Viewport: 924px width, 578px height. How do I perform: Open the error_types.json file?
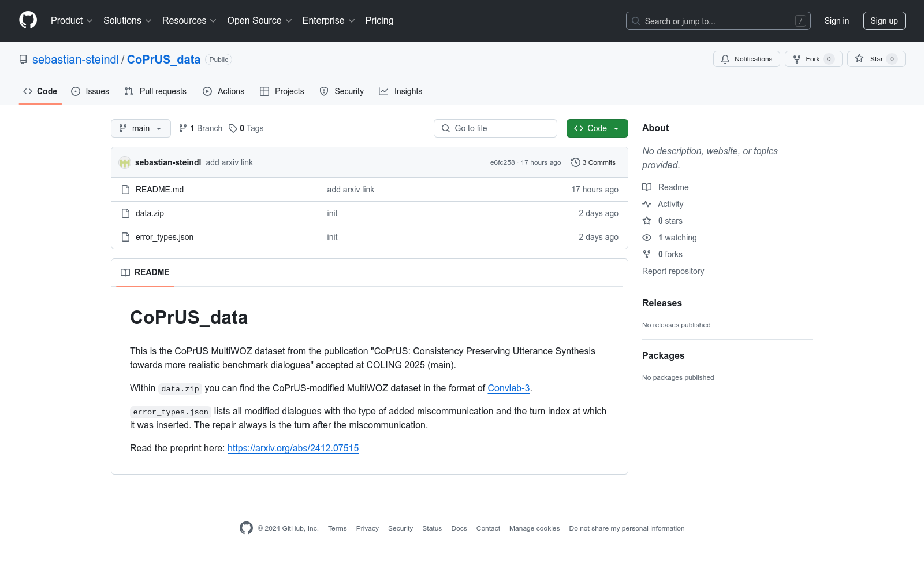point(165,237)
